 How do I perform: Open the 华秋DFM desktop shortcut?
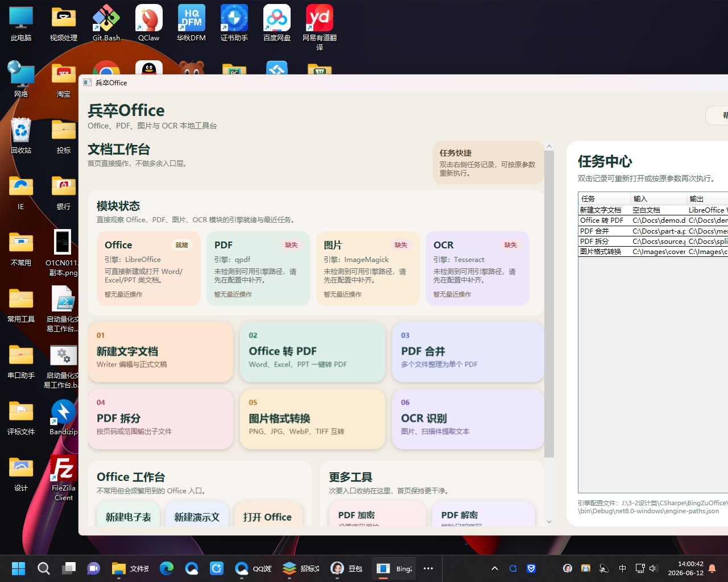click(x=192, y=23)
